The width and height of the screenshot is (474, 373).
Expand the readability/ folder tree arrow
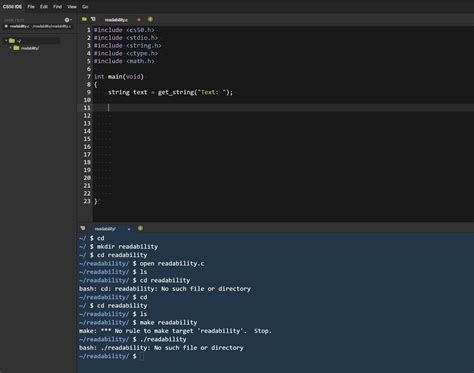(x=11, y=48)
